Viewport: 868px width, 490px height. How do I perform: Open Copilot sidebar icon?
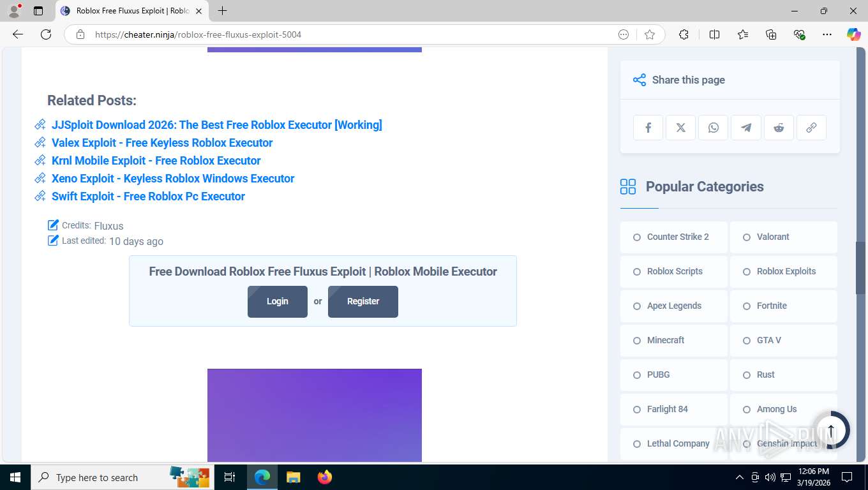coord(853,34)
